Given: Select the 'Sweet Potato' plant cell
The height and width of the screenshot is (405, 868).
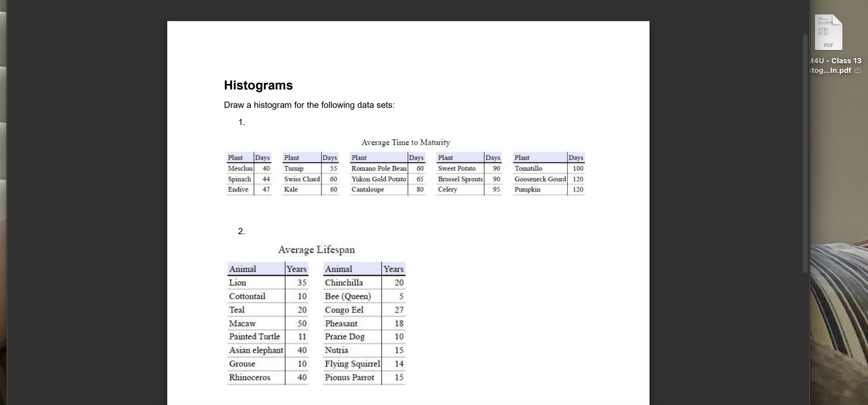Looking at the screenshot, I should [460, 168].
